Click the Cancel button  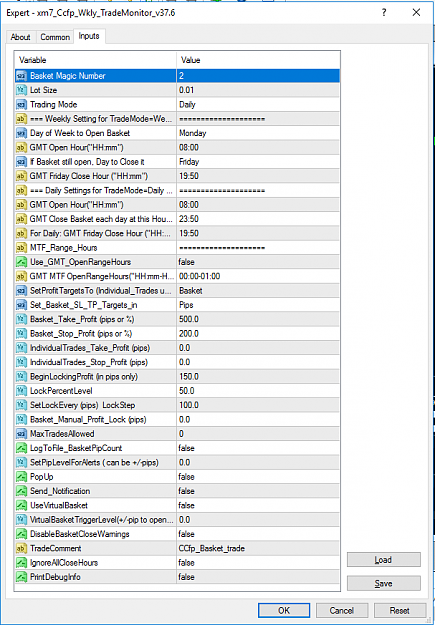coord(342,610)
